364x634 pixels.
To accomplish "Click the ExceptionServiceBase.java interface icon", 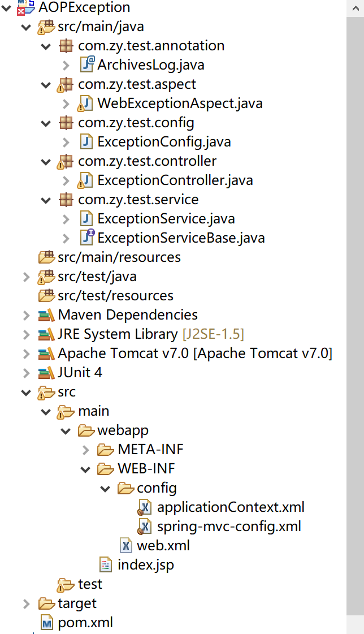I will click(86, 238).
